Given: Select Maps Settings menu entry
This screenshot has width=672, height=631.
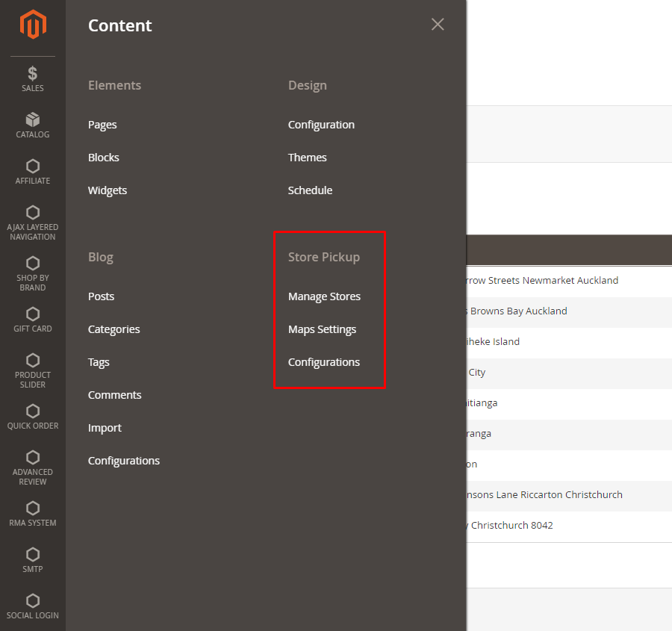Looking at the screenshot, I should 322,329.
